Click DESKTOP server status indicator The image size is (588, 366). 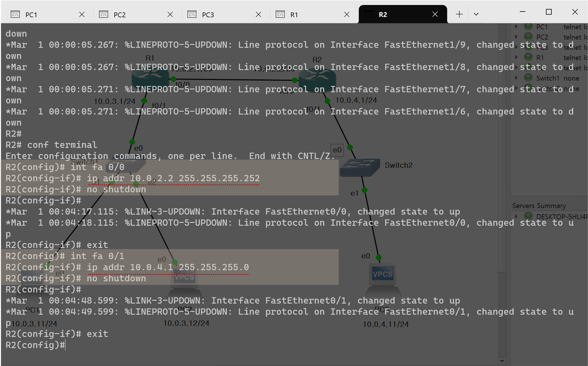click(x=528, y=216)
